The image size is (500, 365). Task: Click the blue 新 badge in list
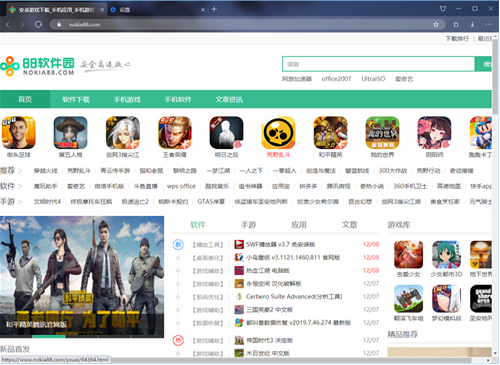click(x=178, y=245)
